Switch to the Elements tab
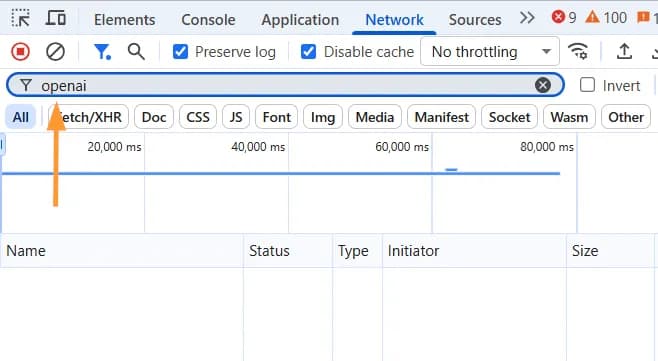The width and height of the screenshot is (658, 361). click(125, 20)
